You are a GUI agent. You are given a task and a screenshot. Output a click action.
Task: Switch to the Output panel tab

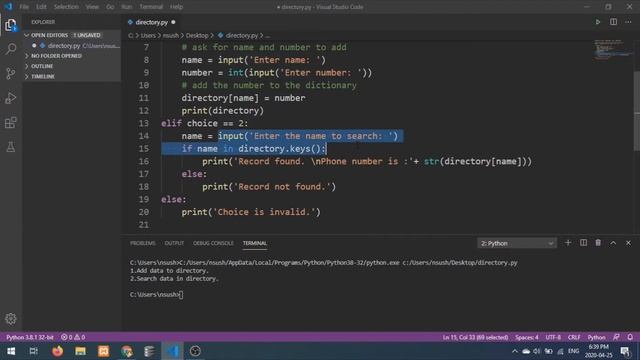(x=174, y=243)
